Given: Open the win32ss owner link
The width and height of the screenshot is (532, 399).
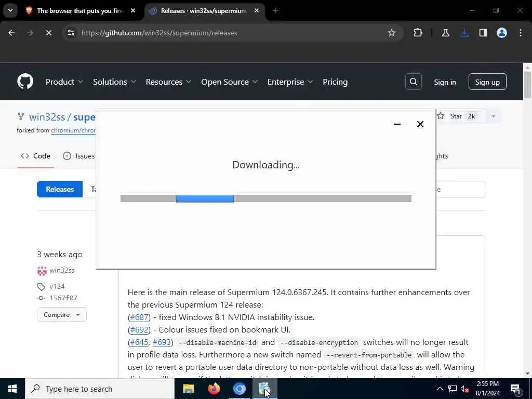Looking at the screenshot, I should 47,117.
